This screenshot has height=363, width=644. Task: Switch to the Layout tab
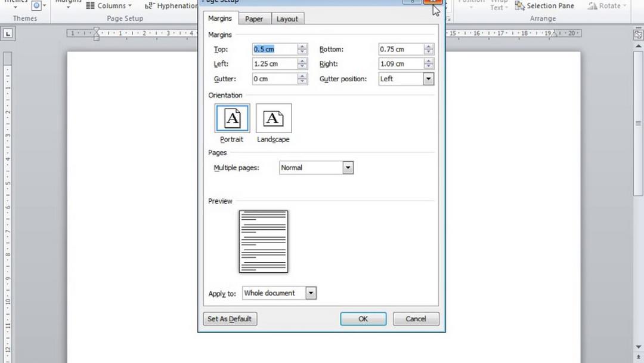287,19
